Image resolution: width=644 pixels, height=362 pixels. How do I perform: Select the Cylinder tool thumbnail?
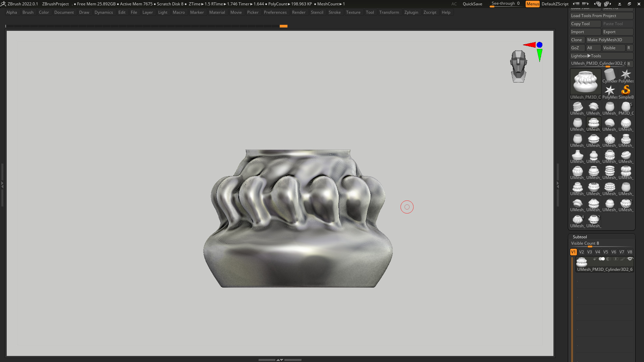(610, 76)
